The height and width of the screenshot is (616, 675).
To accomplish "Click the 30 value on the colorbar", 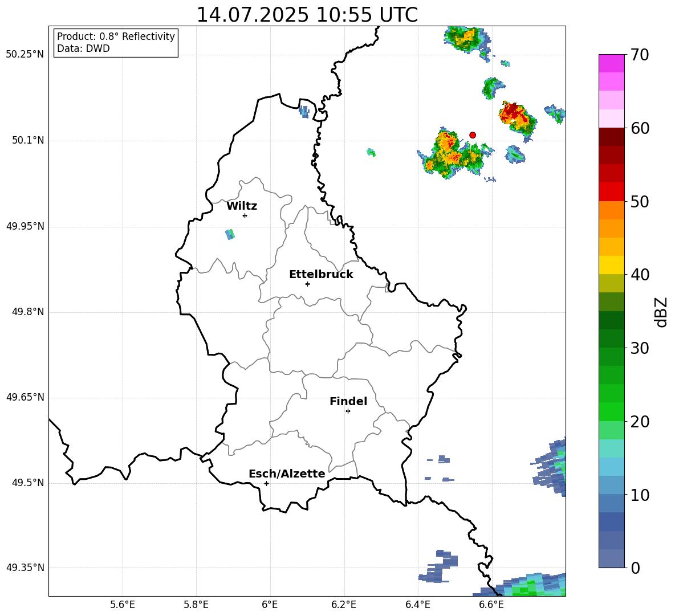I will [x=640, y=348].
